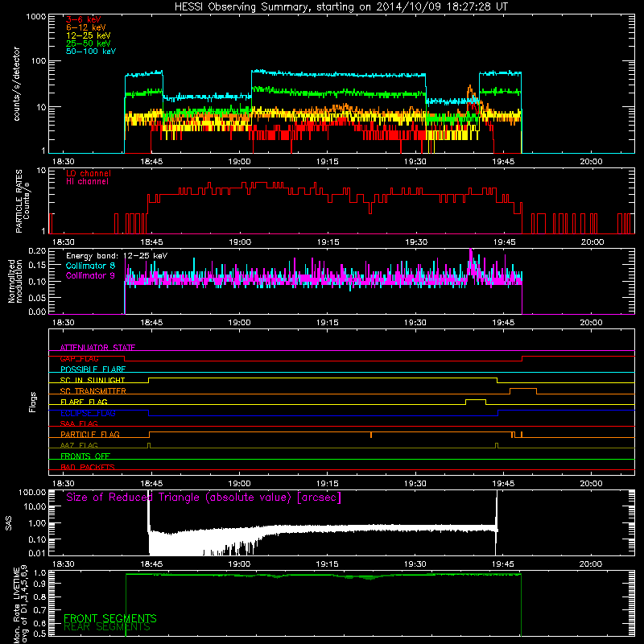644x644 pixels.
Task: Click the vertical 'Flags' axis label
Action: pyautogui.click(x=33, y=402)
